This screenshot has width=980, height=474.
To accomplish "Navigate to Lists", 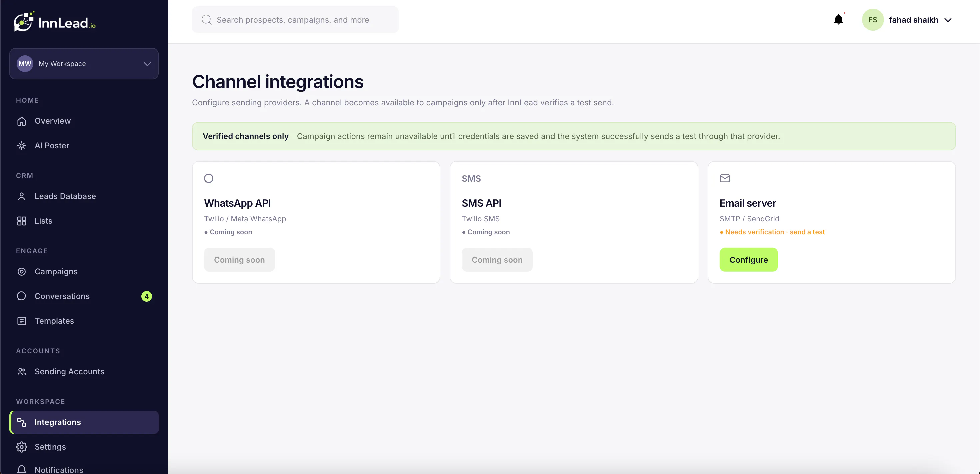I will coord(84,221).
